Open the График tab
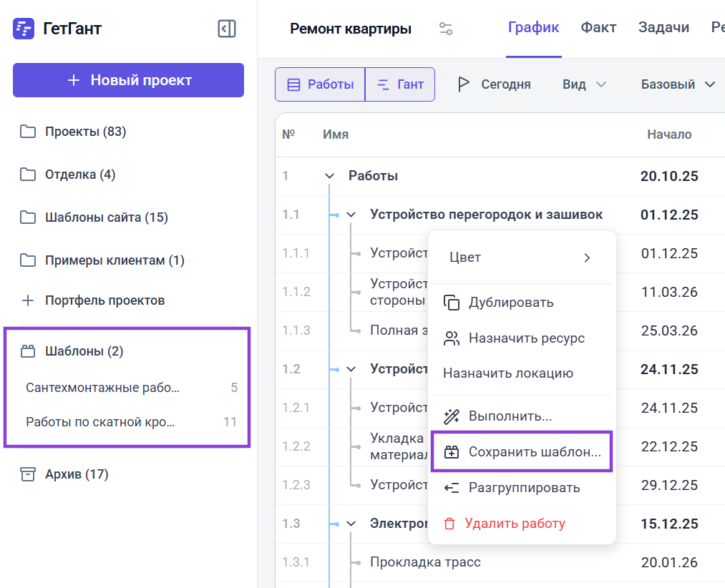This screenshot has width=725, height=588. coord(534,28)
